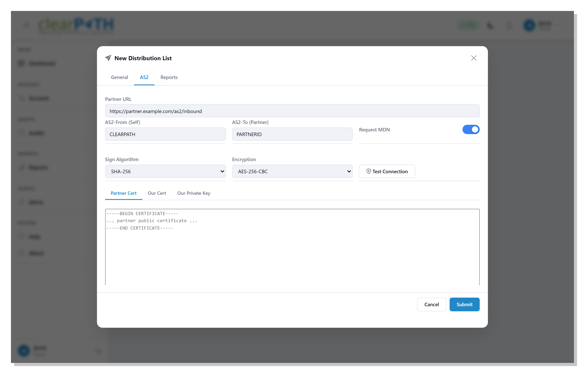Open the Reports tab in dialog

[x=169, y=77]
